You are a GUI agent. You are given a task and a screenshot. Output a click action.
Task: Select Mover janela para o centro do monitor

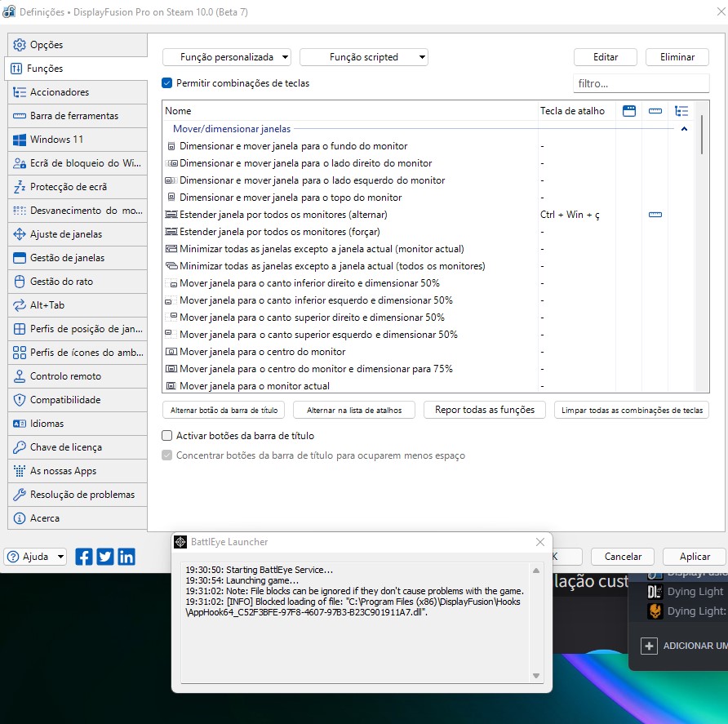point(262,352)
